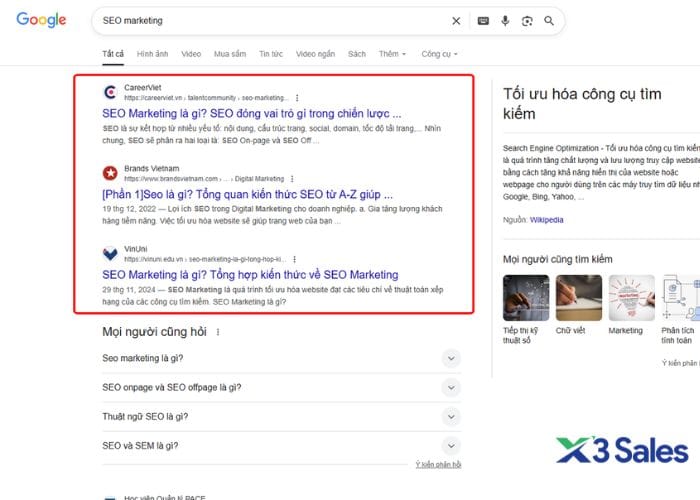Switch to the Video tab
This screenshot has height=500, width=700.
click(x=191, y=54)
